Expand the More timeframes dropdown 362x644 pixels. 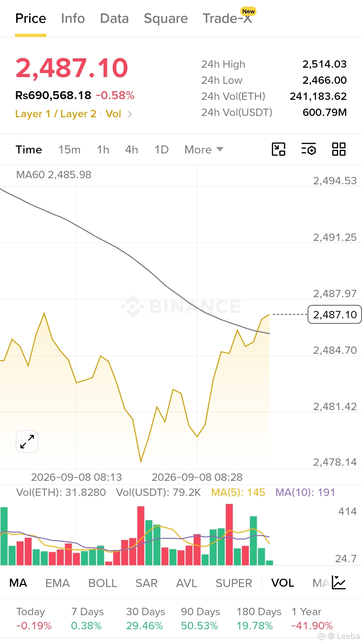click(x=204, y=149)
